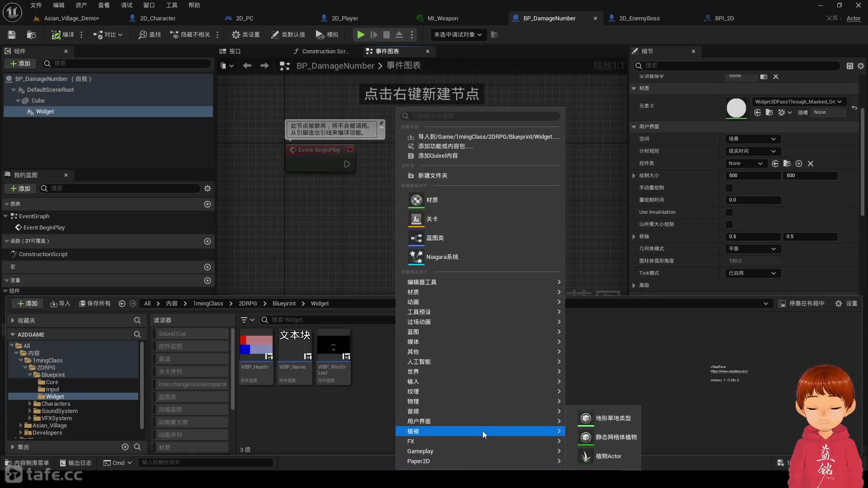
Task: Switch Details to property matrix view
Action: click(850, 66)
